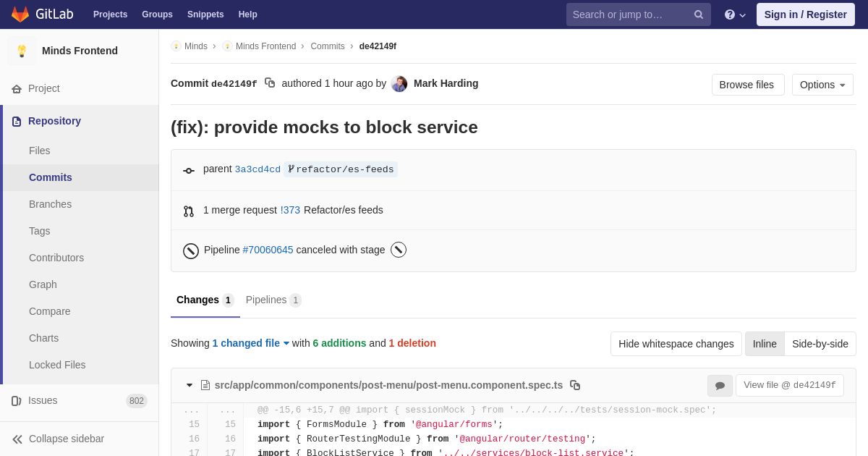Click the Issues icon in the sidebar
This screenshot has width=868, height=456.
pos(17,400)
